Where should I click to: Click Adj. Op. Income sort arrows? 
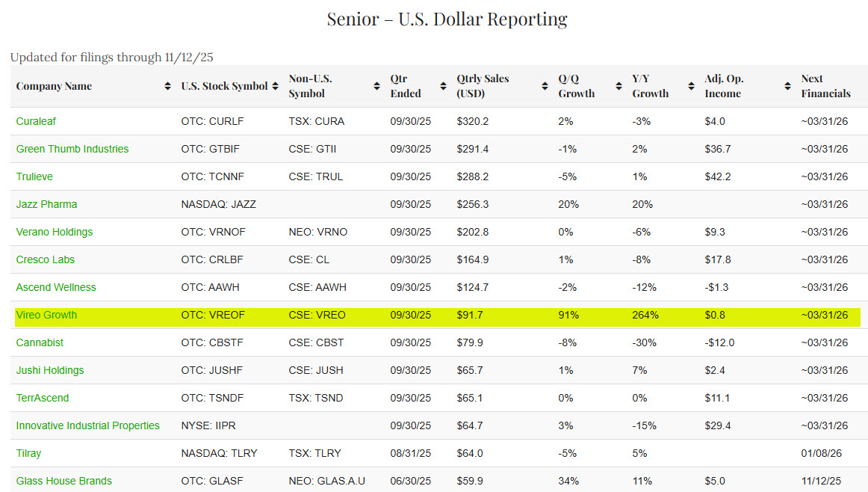[x=787, y=87]
